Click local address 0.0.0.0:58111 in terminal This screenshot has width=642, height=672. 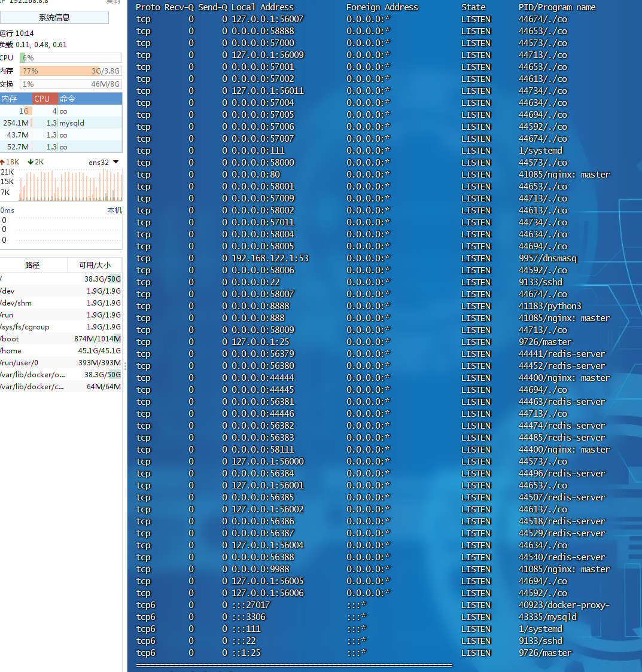(x=263, y=450)
